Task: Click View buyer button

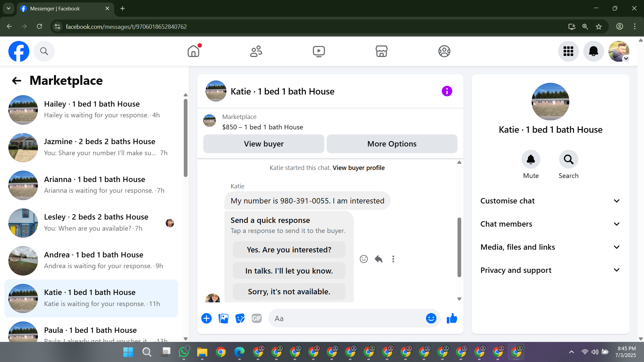Action: tap(264, 144)
